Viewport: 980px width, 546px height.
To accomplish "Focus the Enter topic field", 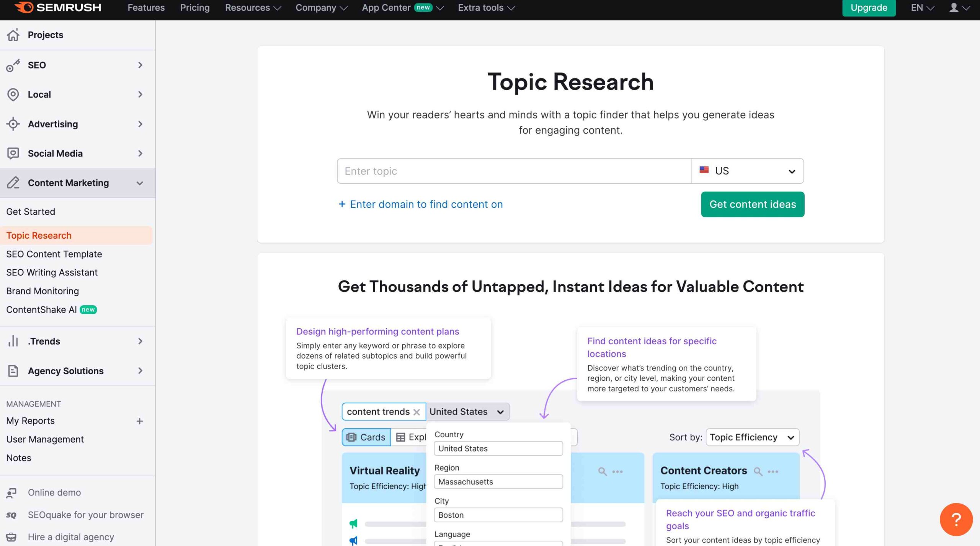I will click(x=514, y=171).
